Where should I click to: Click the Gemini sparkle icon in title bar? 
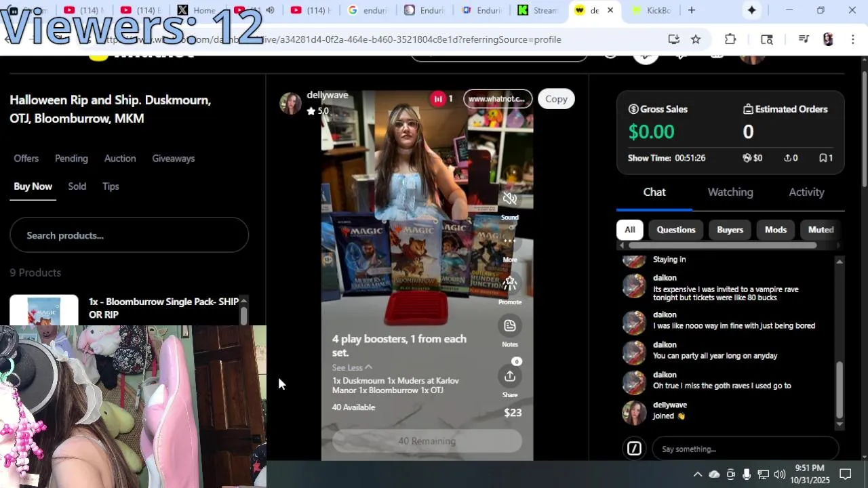[x=752, y=10]
